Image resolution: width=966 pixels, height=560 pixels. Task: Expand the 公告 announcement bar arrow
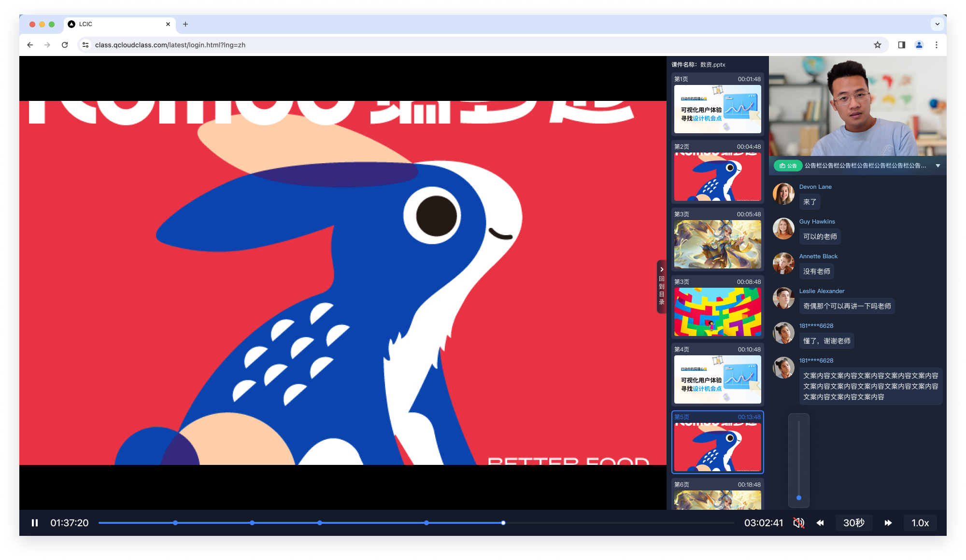pos(938,166)
